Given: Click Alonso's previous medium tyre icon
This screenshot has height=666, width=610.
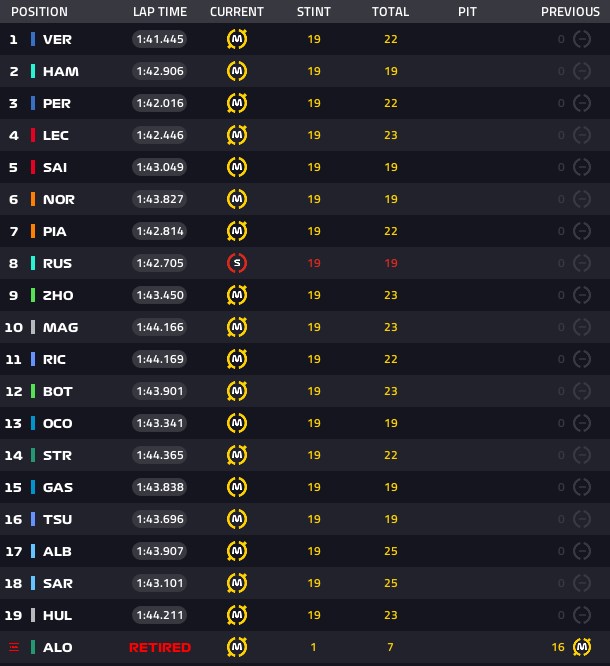Looking at the screenshot, I should tap(582, 647).
